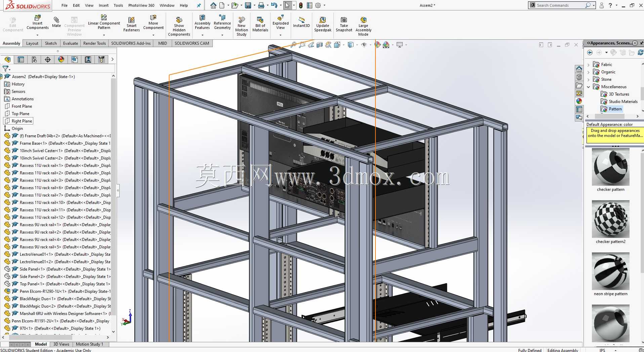
Task: Click Show Hidden Components
Action: 179,26
